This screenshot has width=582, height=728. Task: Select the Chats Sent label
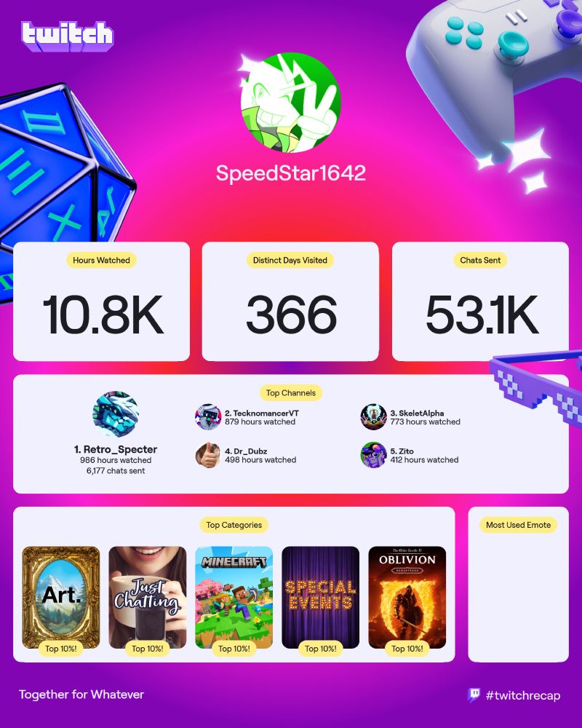pos(480,261)
